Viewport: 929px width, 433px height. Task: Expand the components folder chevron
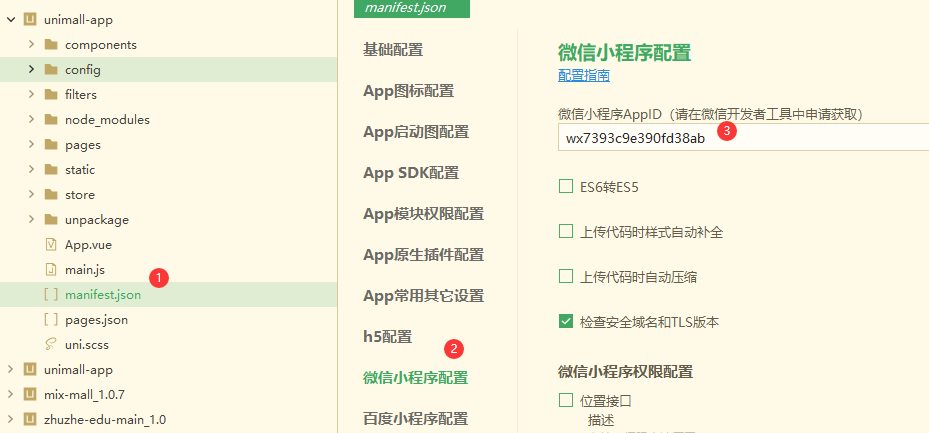pyautogui.click(x=31, y=44)
